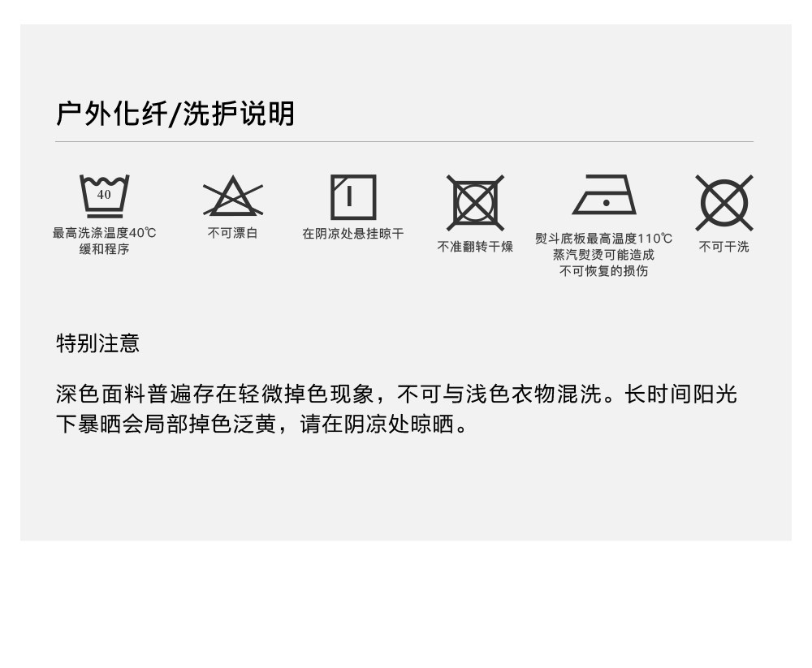Image resolution: width=812 pixels, height=668 pixels.
Task: Click the label 熨斗底板最高温度110℃
Action: click(604, 238)
